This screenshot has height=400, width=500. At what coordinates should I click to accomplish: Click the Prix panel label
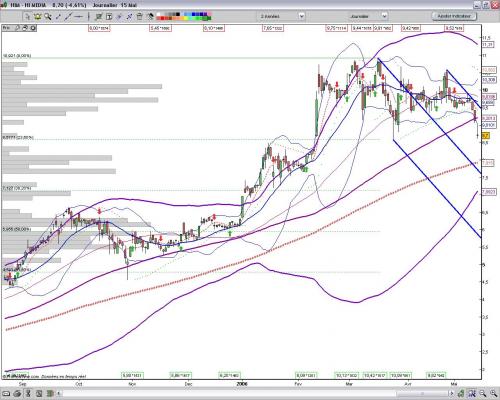point(7,28)
